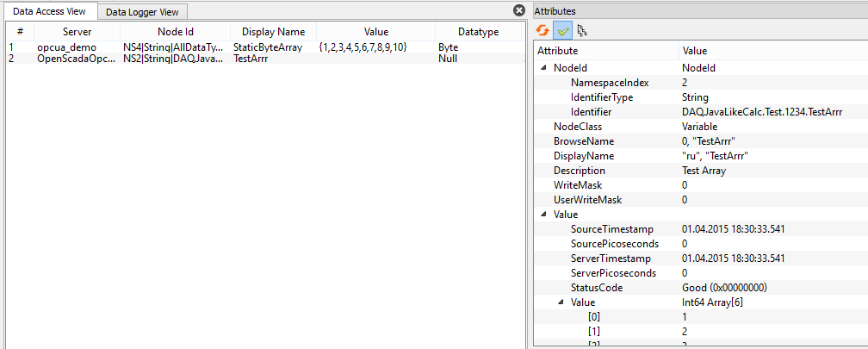The height and width of the screenshot is (349, 868).
Task: Collapse the Int64 Array Value node
Action: click(561, 302)
